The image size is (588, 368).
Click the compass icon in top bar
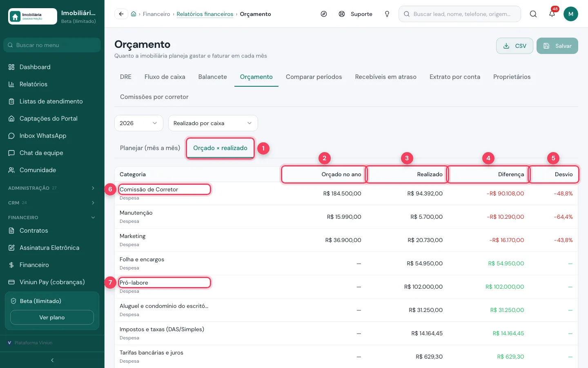pos(324,14)
